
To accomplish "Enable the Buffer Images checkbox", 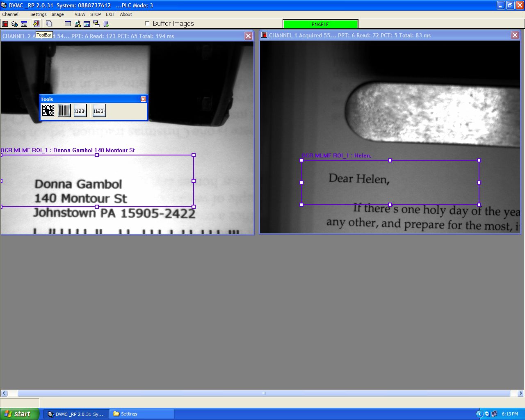I will [148, 24].
